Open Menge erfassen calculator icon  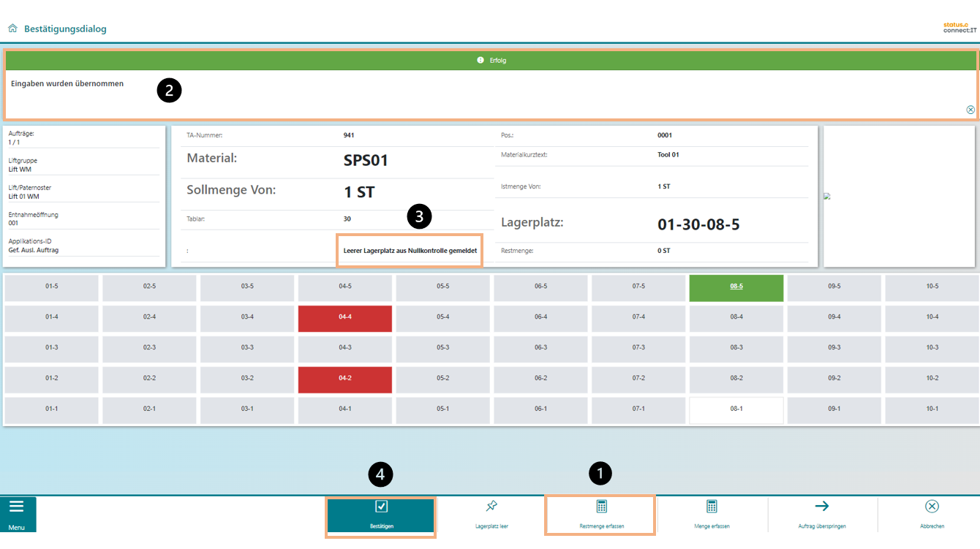point(712,507)
